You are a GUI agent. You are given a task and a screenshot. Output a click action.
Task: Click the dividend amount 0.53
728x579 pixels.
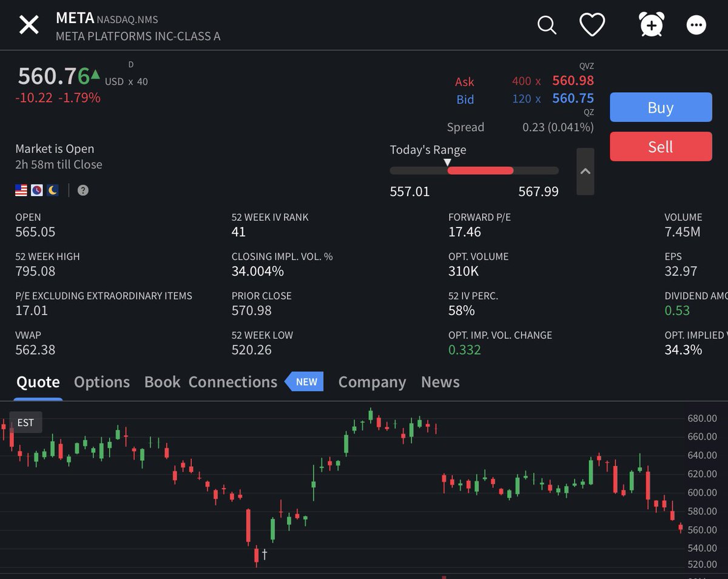click(x=677, y=311)
